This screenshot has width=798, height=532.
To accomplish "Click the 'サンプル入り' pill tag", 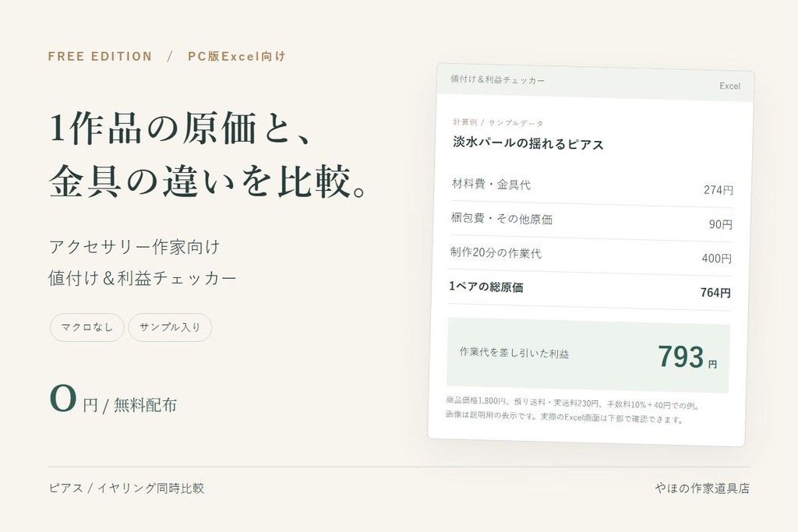I will [170, 327].
